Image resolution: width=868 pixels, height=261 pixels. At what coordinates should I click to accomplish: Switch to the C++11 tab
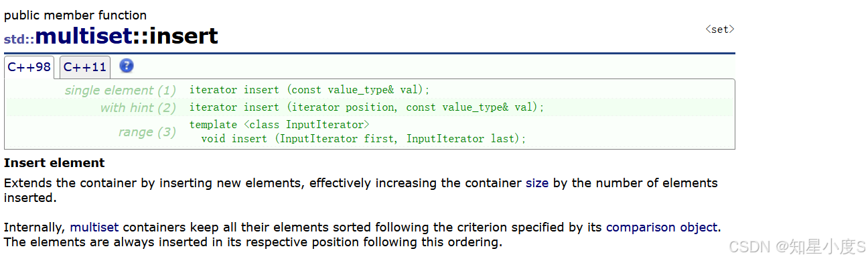tap(85, 67)
